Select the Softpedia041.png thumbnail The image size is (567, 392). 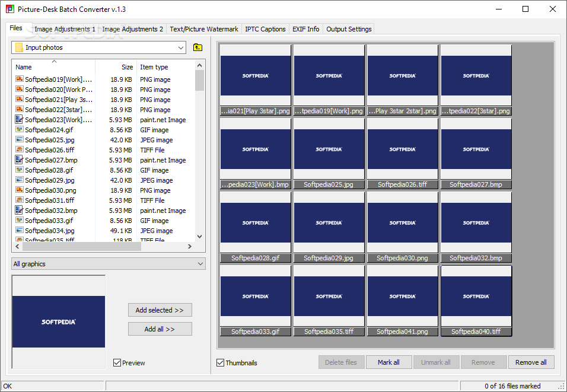click(x=403, y=301)
